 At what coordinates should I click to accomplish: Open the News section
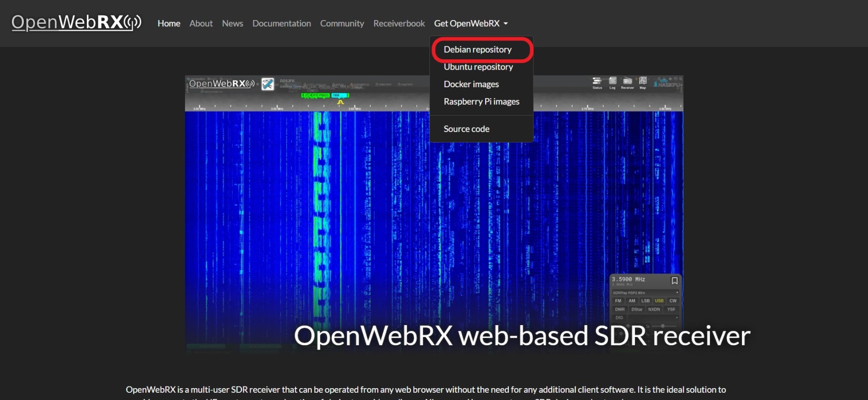tap(233, 23)
